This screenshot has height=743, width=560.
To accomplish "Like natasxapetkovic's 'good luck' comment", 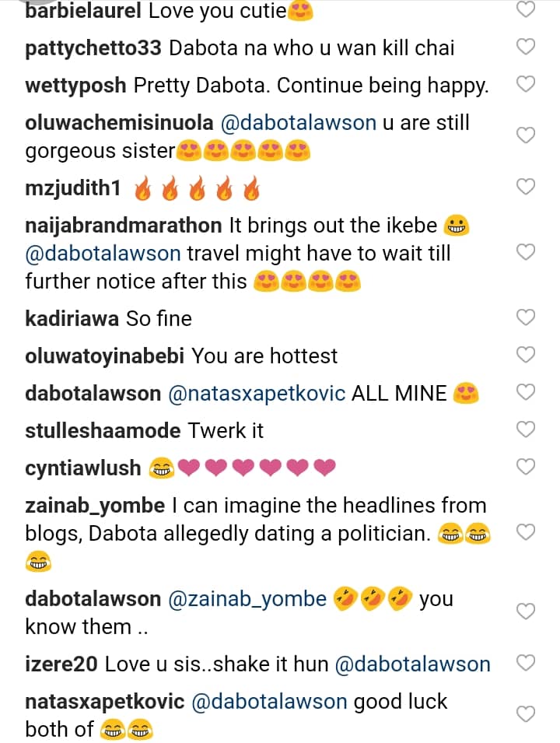I will [x=527, y=714].
